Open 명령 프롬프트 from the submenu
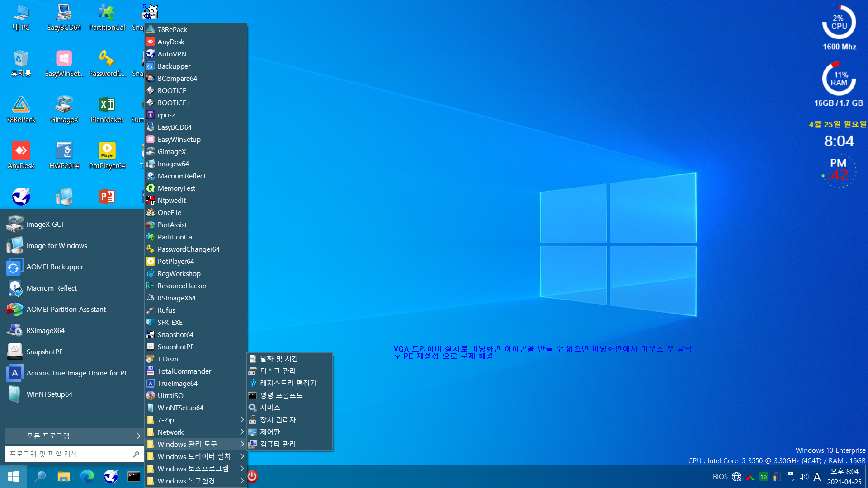 [x=290, y=395]
